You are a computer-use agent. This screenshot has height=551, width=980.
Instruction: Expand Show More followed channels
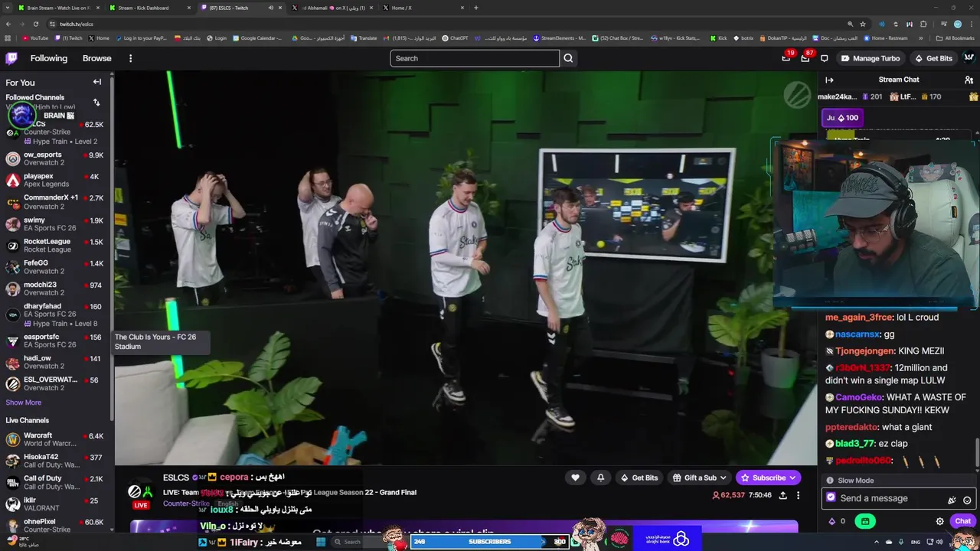(x=24, y=403)
